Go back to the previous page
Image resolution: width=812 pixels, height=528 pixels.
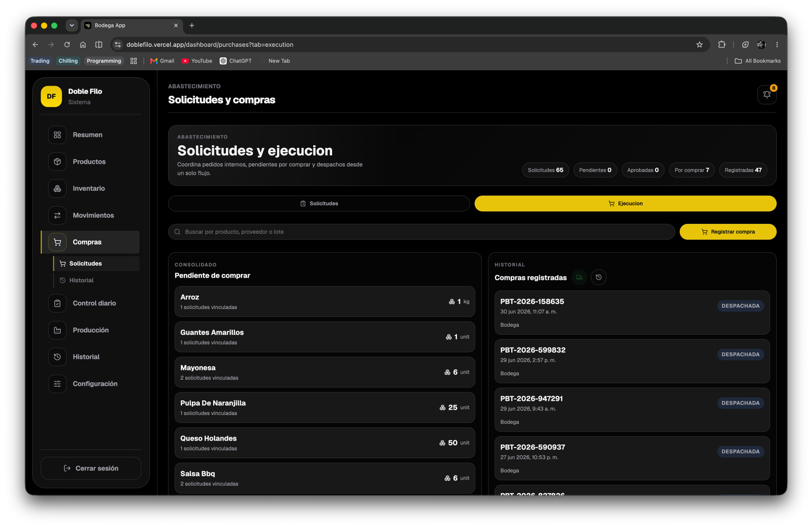35,45
